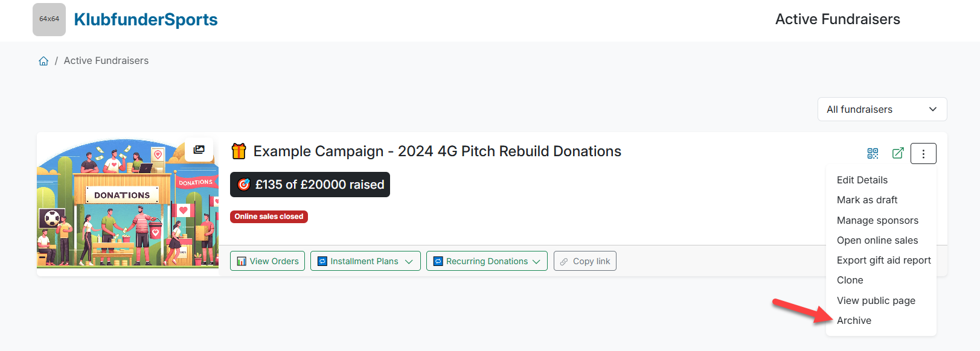The height and width of the screenshot is (351, 980).
Task: Choose Open online sales menu entry
Action: pos(877,240)
